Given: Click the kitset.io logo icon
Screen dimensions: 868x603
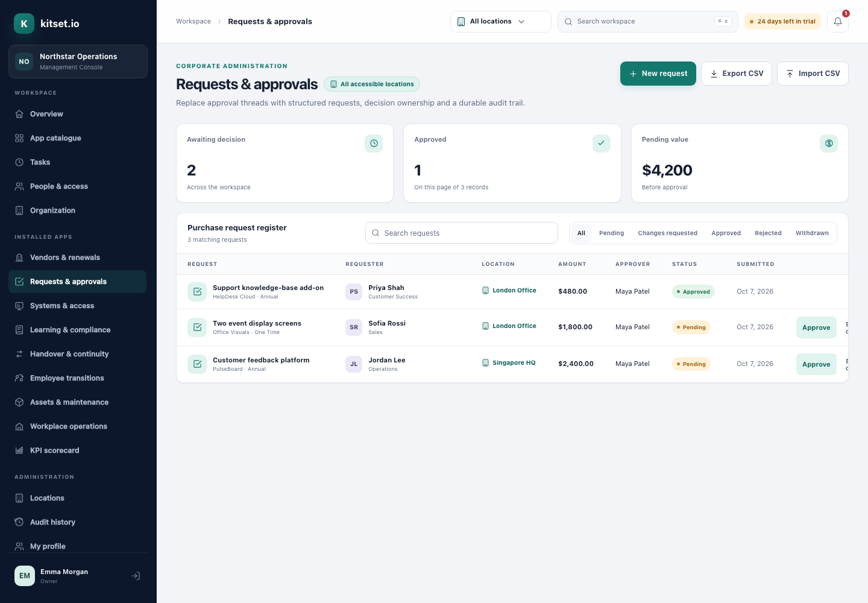Looking at the screenshot, I should pyautogui.click(x=24, y=24).
